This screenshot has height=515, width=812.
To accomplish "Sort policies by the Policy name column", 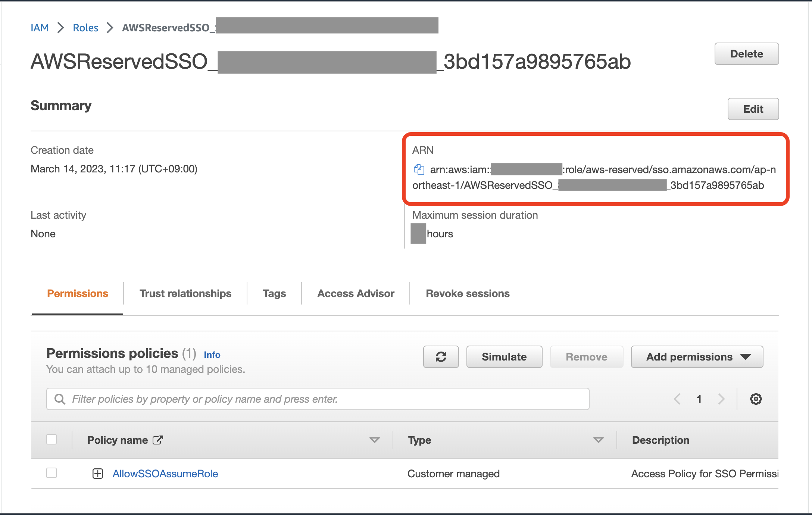I will tap(374, 440).
